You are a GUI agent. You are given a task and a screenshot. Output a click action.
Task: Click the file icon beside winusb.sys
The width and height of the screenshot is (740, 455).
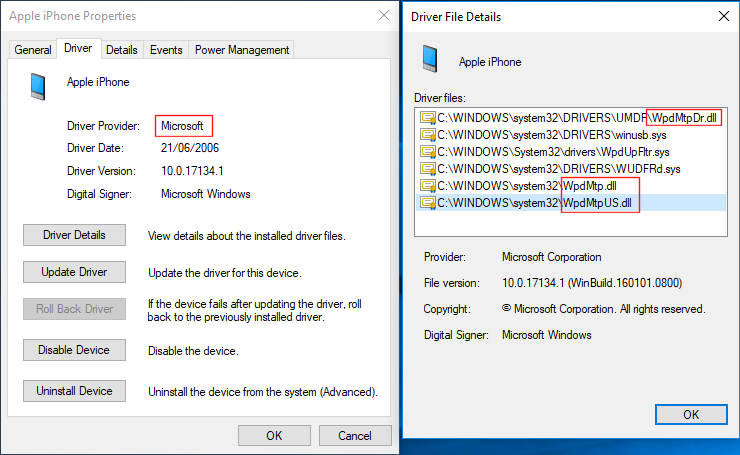(428, 135)
